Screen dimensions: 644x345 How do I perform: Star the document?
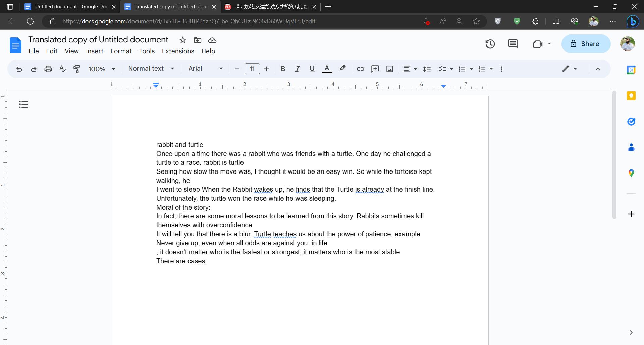[x=183, y=40]
